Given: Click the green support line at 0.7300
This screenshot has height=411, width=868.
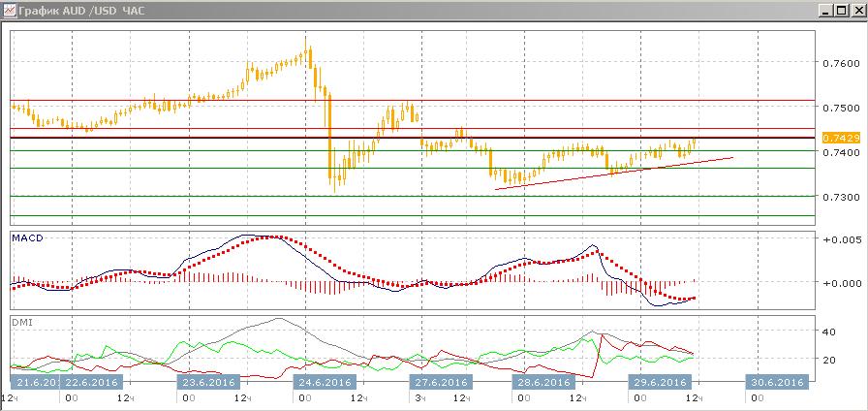Looking at the screenshot, I should tap(413, 196).
